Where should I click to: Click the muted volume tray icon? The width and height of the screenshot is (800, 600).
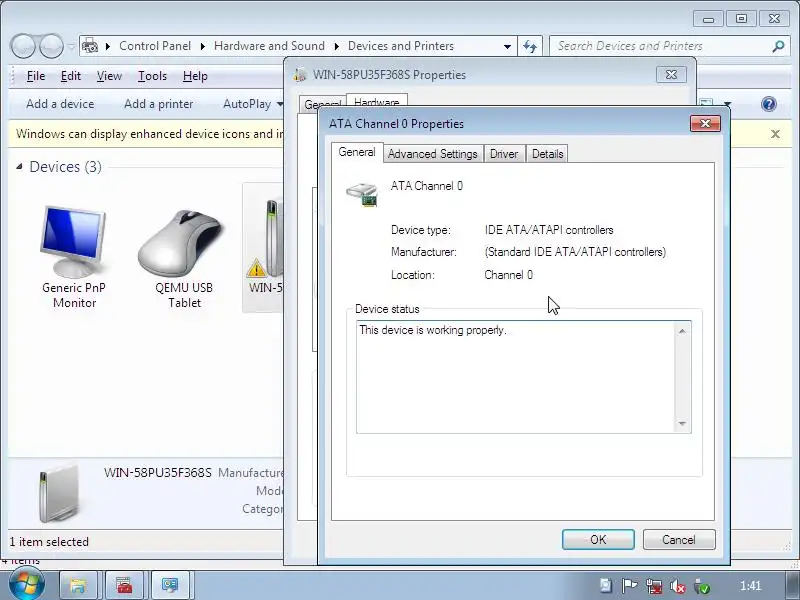click(678, 586)
